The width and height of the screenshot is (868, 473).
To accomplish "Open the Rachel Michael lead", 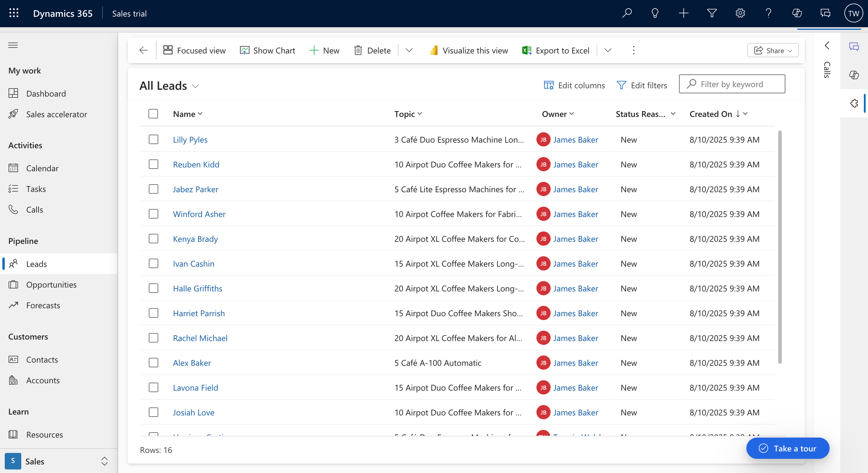I will [200, 338].
